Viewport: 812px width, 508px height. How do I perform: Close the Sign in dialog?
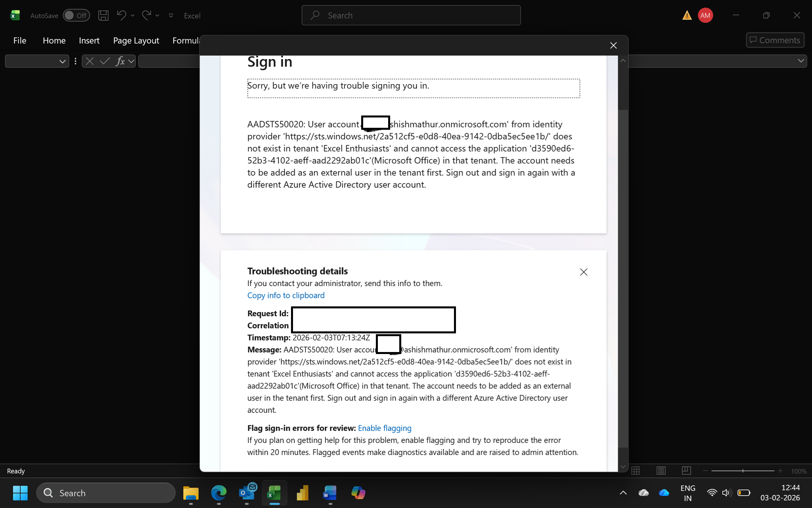click(x=613, y=46)
